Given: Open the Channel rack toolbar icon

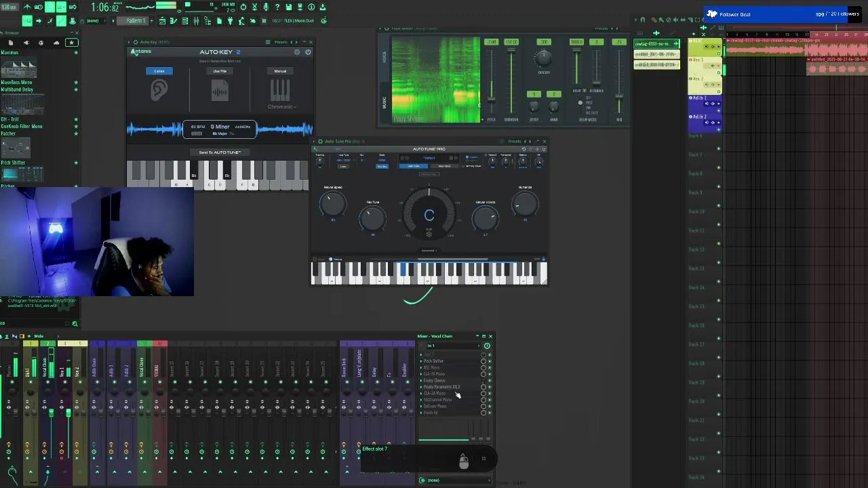Looking at the screenshot, I should click(x=185, y=20).
